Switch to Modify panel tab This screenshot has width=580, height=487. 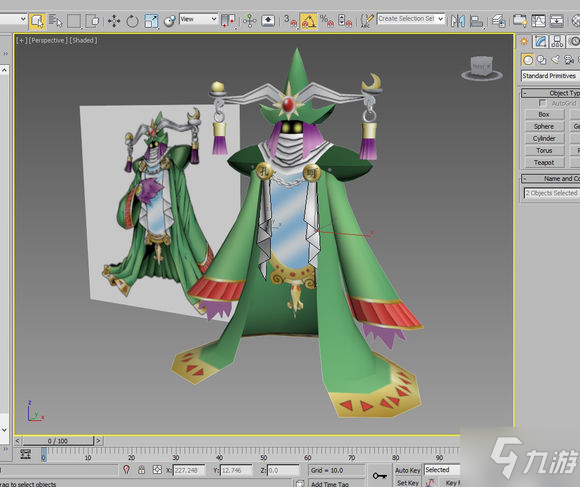pyautogui.click(x=540, y=41)
